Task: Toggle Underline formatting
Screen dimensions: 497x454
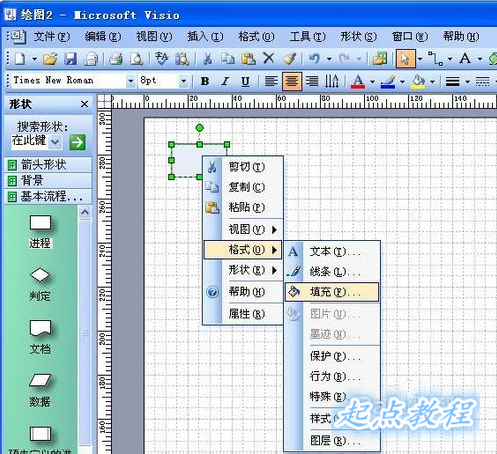Action: pos(245,81)
